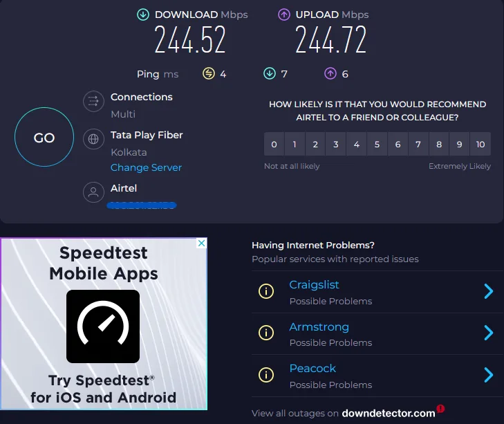The image size is (504, 424).
Task: Click the upload arrow icon beside UPLOAD
Action: tap(283, 14)
